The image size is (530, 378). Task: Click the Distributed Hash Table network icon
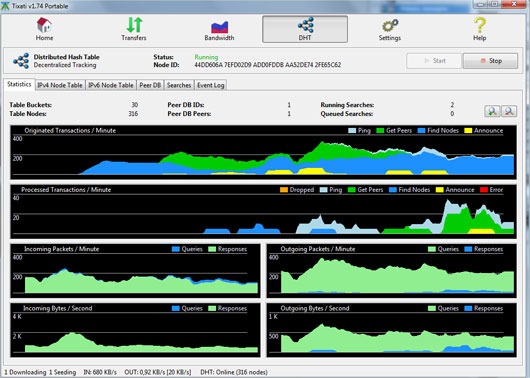coord(21,61)
